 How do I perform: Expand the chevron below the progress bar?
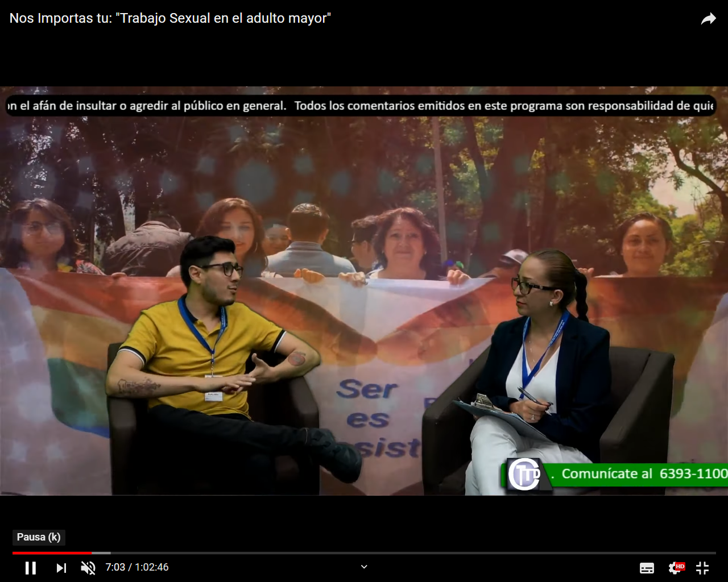[364, 567]
